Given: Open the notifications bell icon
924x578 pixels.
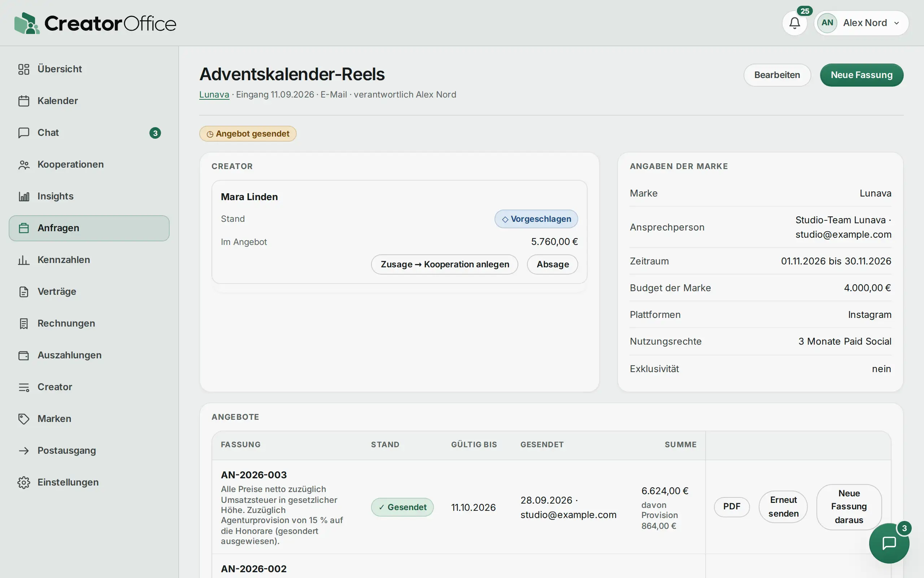Looking at the screenshot, I should [x=794, y=23].
